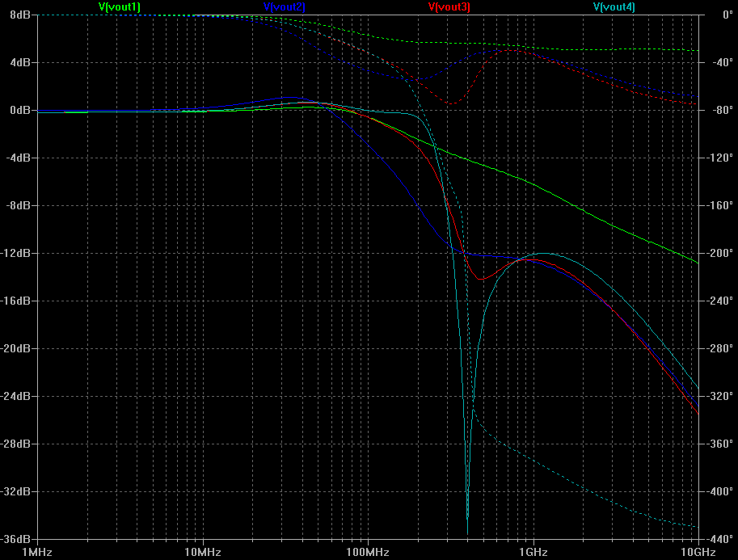Select the V(vout2) trace label
The image size is (738, 560).
285,6
